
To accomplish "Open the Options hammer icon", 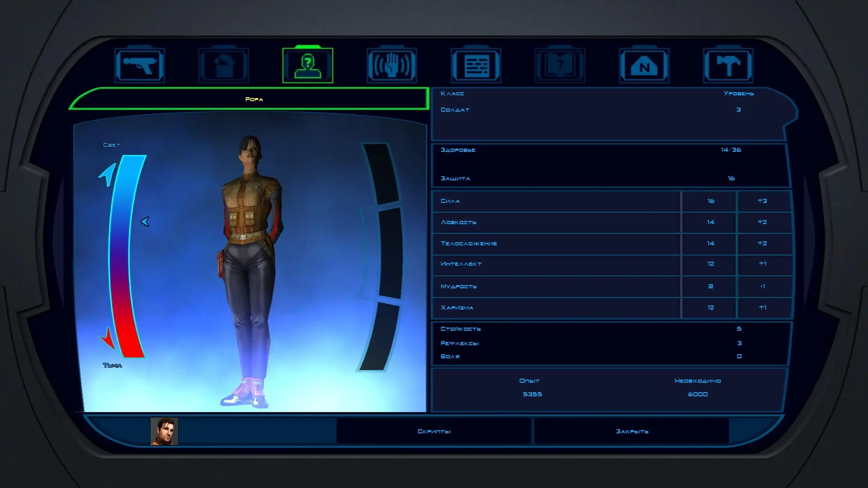I will click(x=728, y=66).
